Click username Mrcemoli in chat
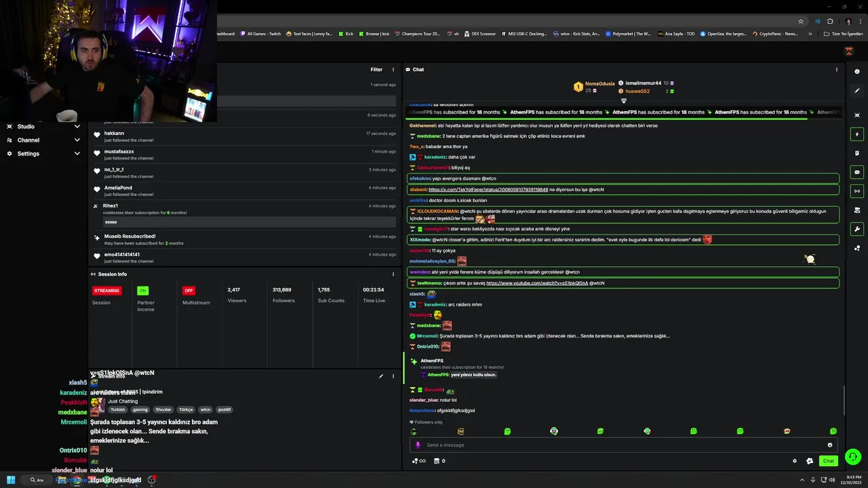 click(x=428, y=336)
